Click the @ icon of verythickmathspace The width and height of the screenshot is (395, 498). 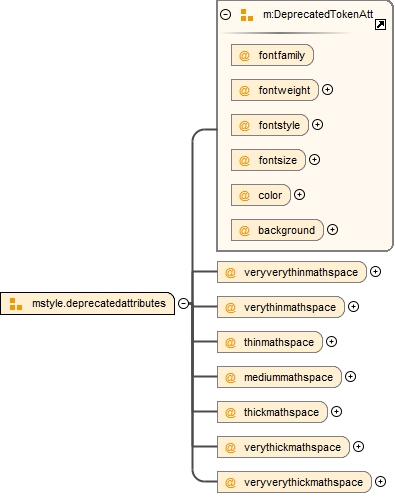click(x=230, y=447)
